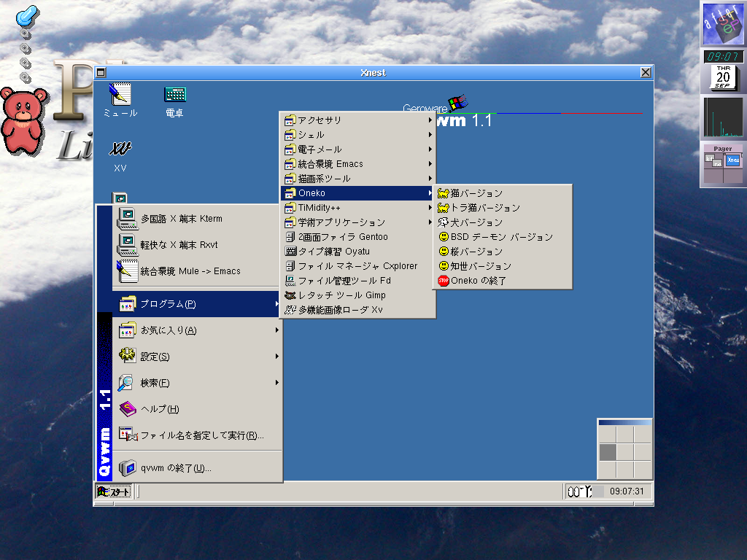
Task: Click the スタート button on taskbar
Action: [113, 491]
